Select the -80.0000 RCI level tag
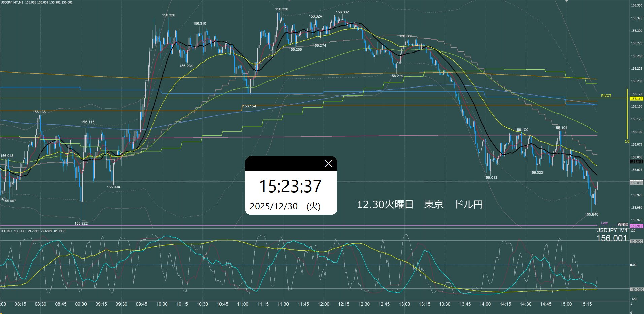 click(636, 289)
